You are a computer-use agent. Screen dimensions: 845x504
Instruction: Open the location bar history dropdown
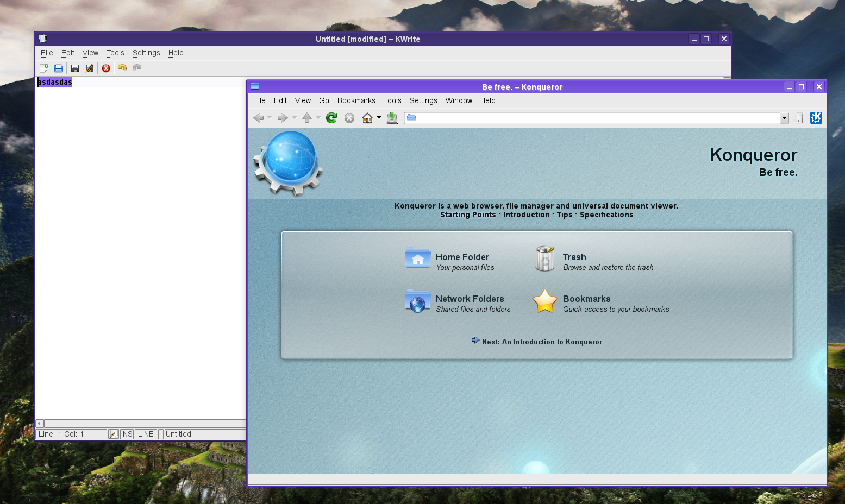[784, 118]
